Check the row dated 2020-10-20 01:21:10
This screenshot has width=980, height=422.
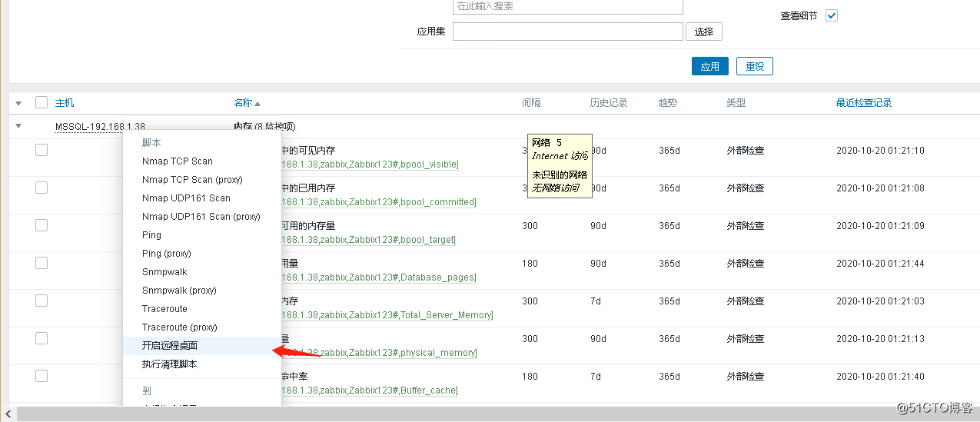click(x=42, y=150)
